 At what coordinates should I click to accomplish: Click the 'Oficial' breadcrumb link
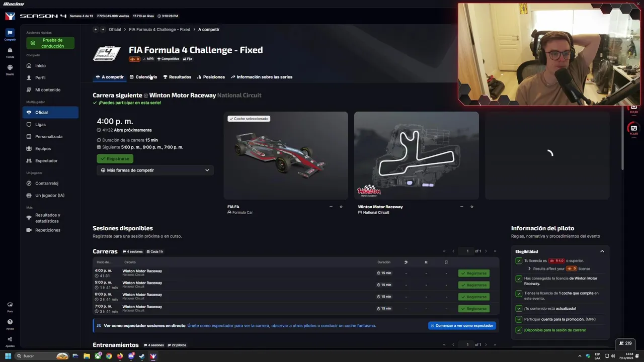(115, 30)
